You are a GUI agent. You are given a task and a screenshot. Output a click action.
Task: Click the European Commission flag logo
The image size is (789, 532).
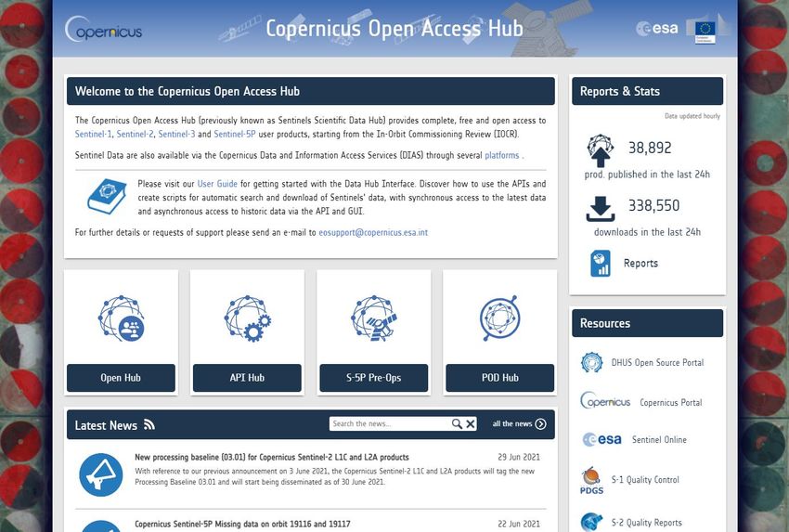pos(705,32)
